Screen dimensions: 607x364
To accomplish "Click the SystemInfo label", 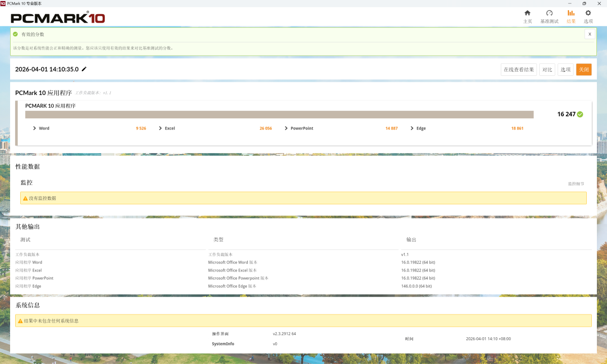I will [223, 344].
